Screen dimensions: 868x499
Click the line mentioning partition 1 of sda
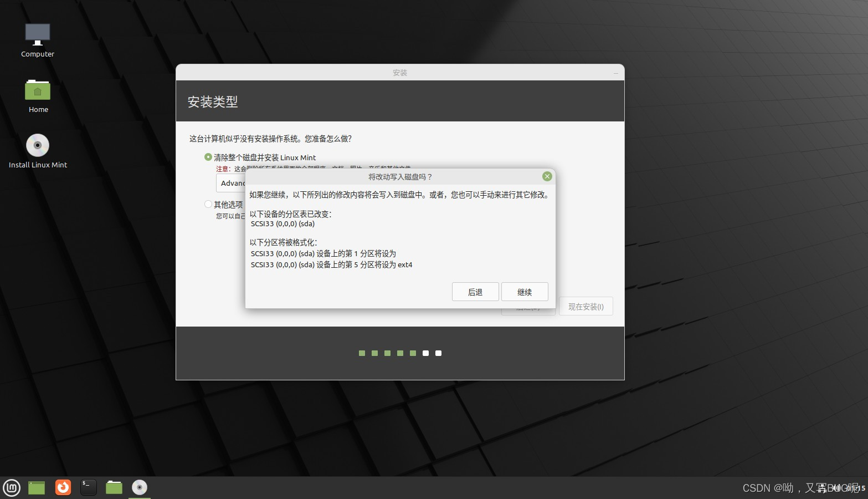pos(323,253)
